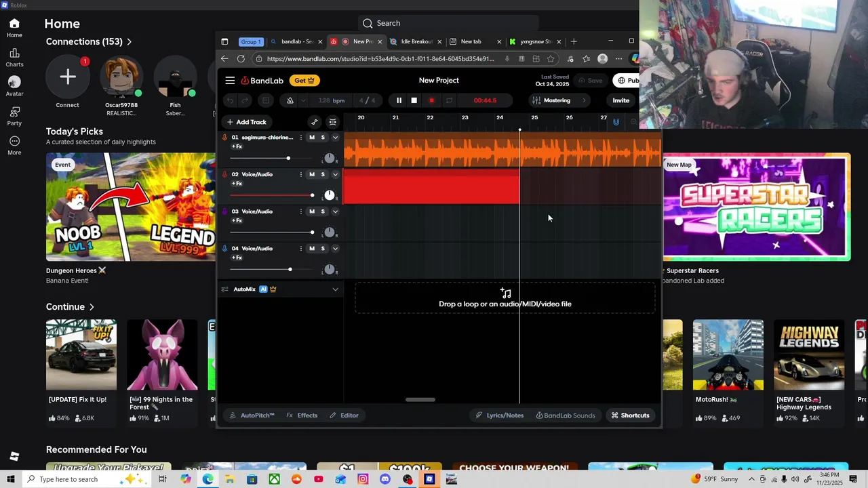This screenshot has width=868, height=488.
Task: Switch to the Idle Breakout browser tab
Action: pos(416,41)
